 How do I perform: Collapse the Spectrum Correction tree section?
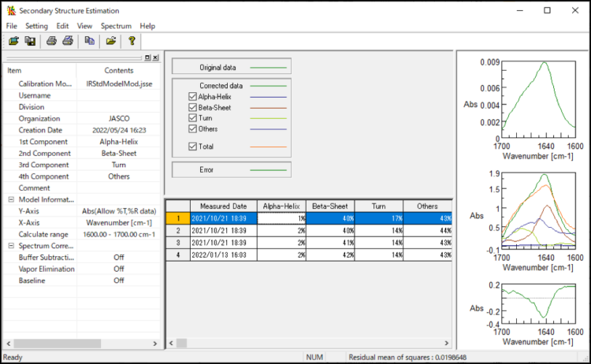click(10, 246)
